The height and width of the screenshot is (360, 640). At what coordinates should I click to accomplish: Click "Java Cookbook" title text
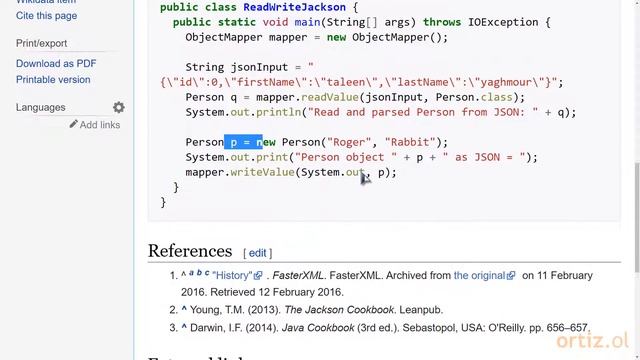(x=318, y=328)
